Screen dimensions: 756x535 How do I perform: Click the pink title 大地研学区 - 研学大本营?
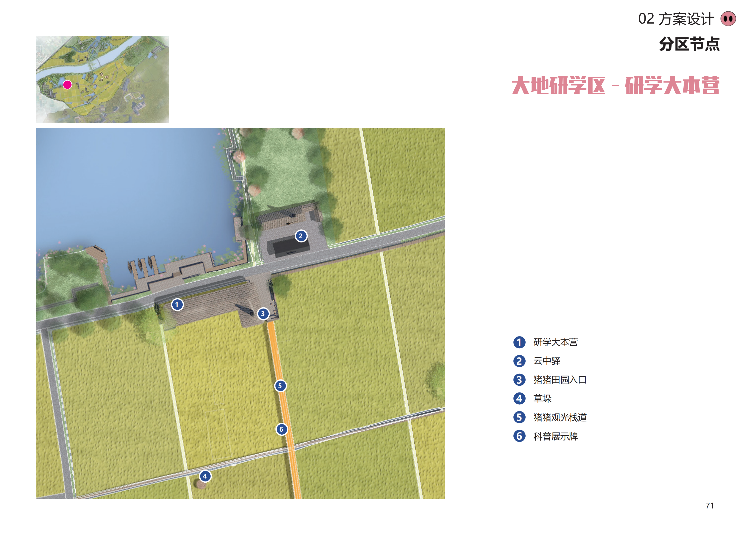point(615,86)
